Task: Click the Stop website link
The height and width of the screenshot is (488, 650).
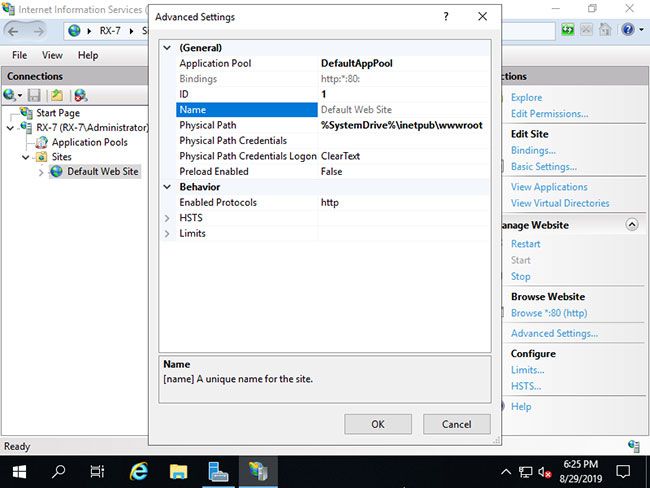Action: (521, 276)
